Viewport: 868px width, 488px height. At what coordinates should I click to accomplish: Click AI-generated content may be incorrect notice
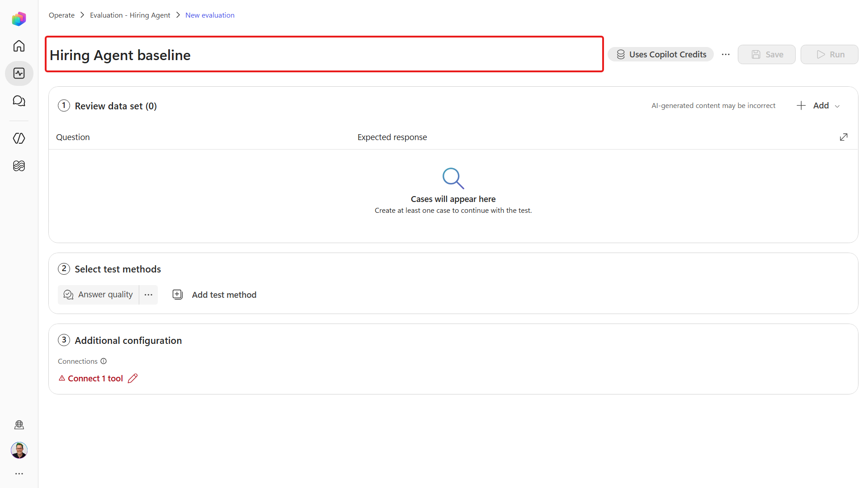[713, 106]
